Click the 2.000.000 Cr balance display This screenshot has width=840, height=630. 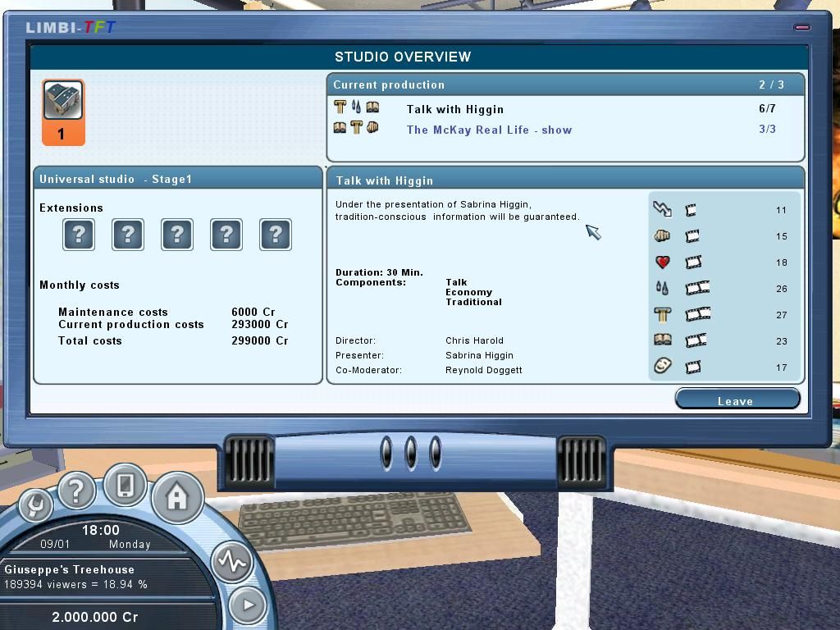pos(95,617)
